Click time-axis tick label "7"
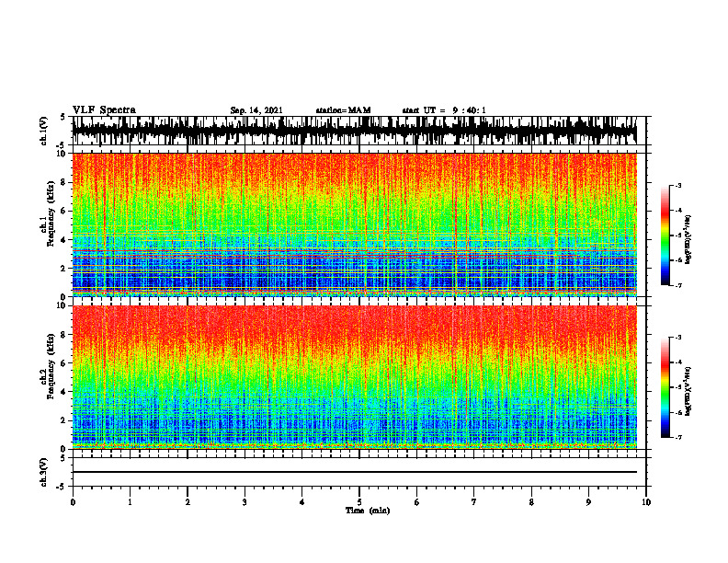Screen dimensions: 728x563 pyautogui.click(x=474, y=502)
